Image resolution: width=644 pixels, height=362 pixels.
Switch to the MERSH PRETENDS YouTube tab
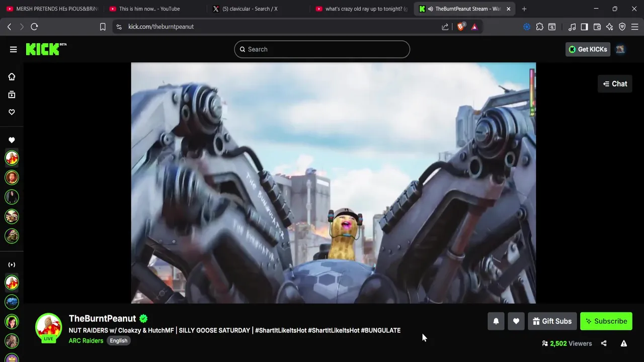[x=51, y=9]
